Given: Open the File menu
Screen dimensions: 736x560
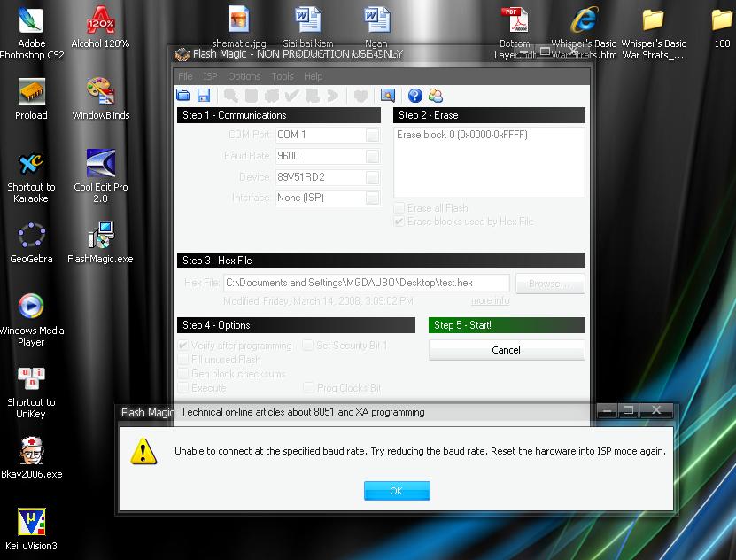Looking at the screenshot, I should coord(185,76).
